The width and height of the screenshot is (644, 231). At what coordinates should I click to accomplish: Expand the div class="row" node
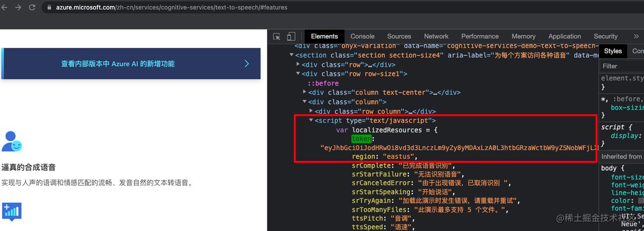click(x=298, y=65)
